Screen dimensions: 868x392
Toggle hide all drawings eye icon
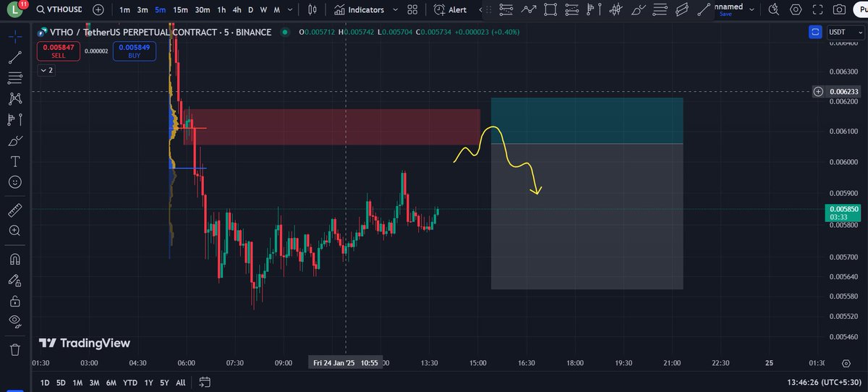(15, 321)
